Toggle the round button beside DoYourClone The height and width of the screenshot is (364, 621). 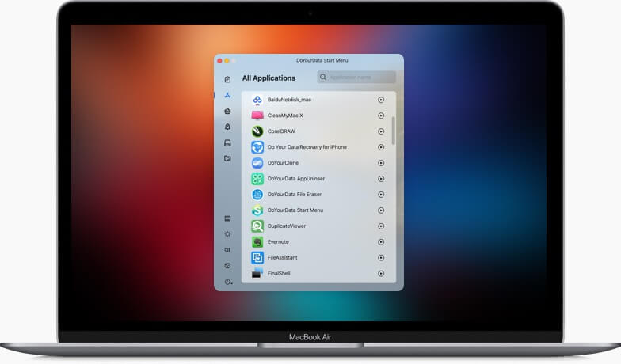point(381,163)
